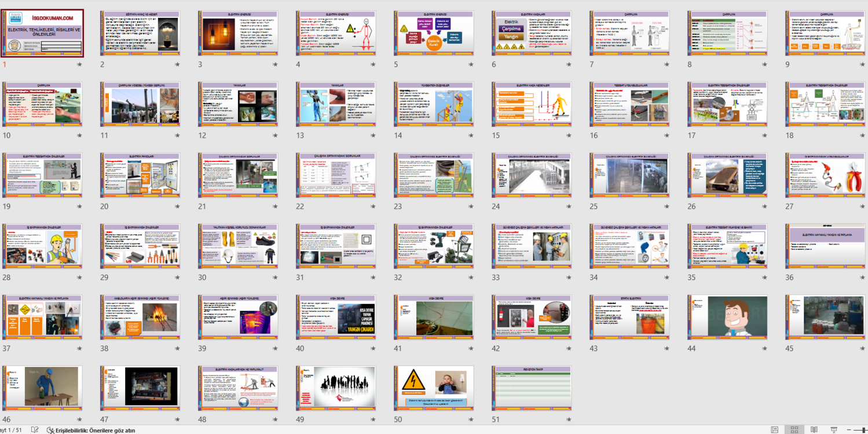Click the transition star beside slide 5

(x=471, y=64)
